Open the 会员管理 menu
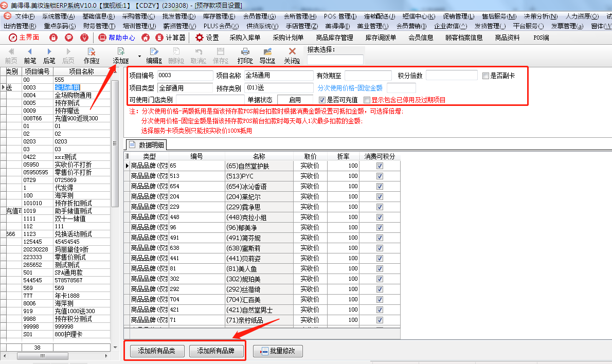612x364 pixels. [259, 16]
